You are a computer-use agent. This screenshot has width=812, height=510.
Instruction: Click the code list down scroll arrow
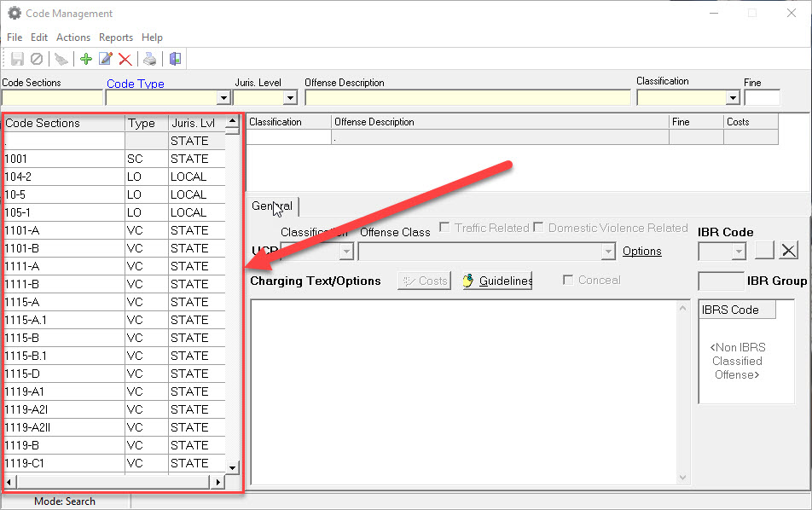[232, 467]
